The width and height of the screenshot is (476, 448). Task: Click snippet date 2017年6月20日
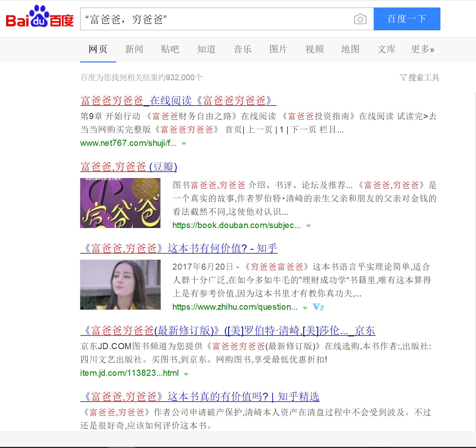point(203,267)
